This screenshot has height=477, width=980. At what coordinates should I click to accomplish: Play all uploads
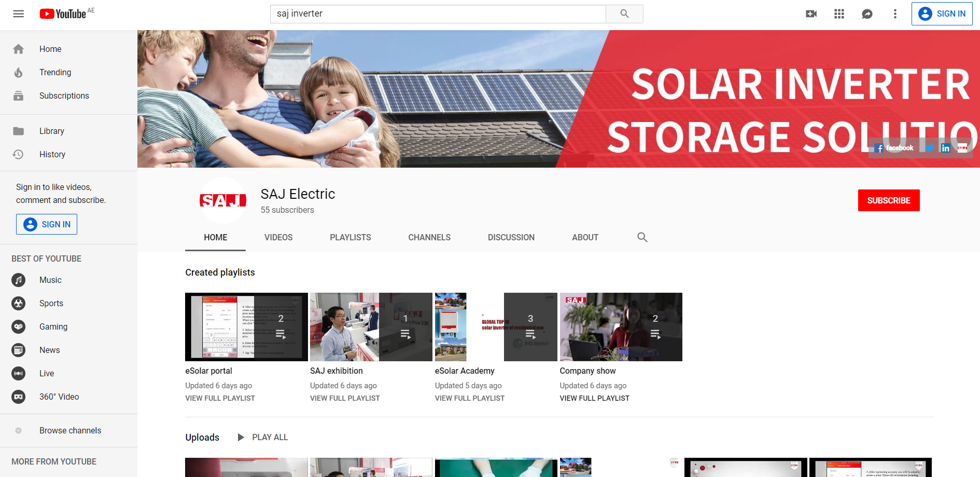[262, 437]
